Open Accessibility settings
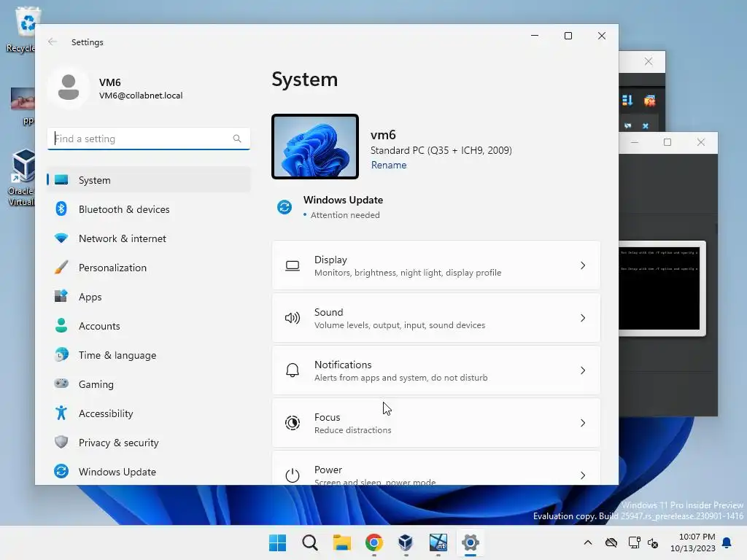This screenshot has width=747, height=560. [x=149, y=413]
